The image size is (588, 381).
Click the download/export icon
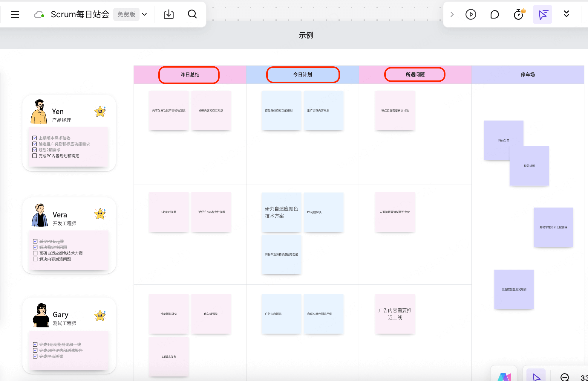[x=169, y=14]
